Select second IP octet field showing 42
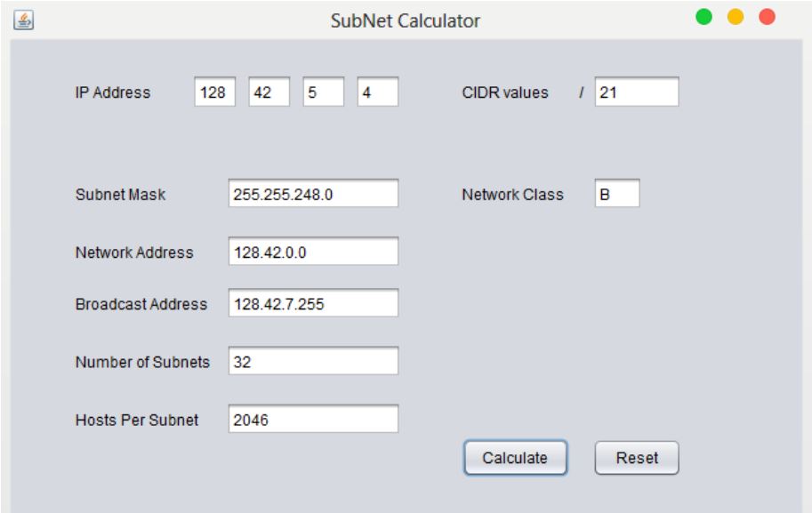The width and height of the screenshot is (812, 513). point(269,92)
